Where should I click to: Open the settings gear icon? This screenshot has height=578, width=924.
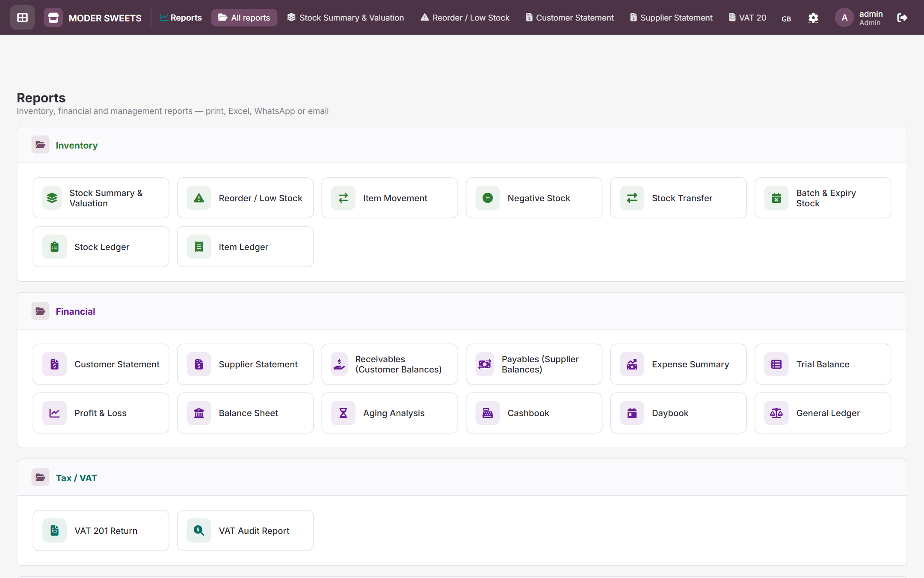(x=813, y=18)
